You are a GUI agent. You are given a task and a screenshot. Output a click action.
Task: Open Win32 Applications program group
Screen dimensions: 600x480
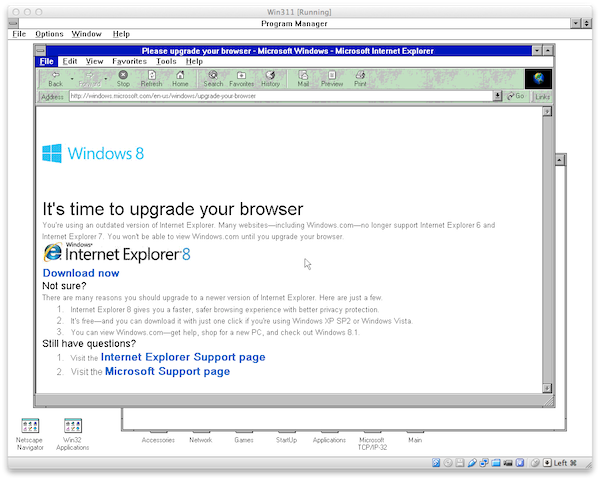[x=73, y=434]
